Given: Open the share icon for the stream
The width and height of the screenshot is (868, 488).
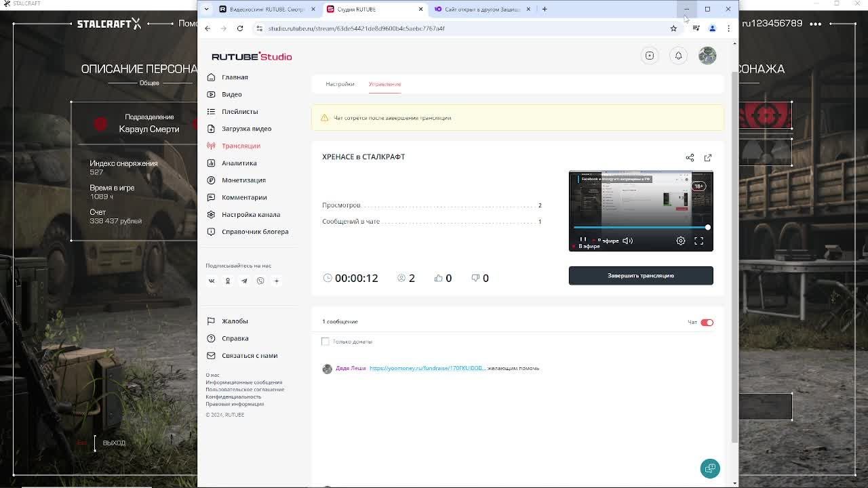Looking at the screenshot, I should [690, 158].
